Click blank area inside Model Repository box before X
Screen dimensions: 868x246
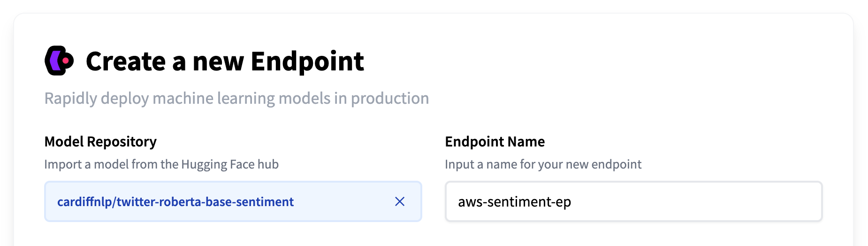[343, 201]
